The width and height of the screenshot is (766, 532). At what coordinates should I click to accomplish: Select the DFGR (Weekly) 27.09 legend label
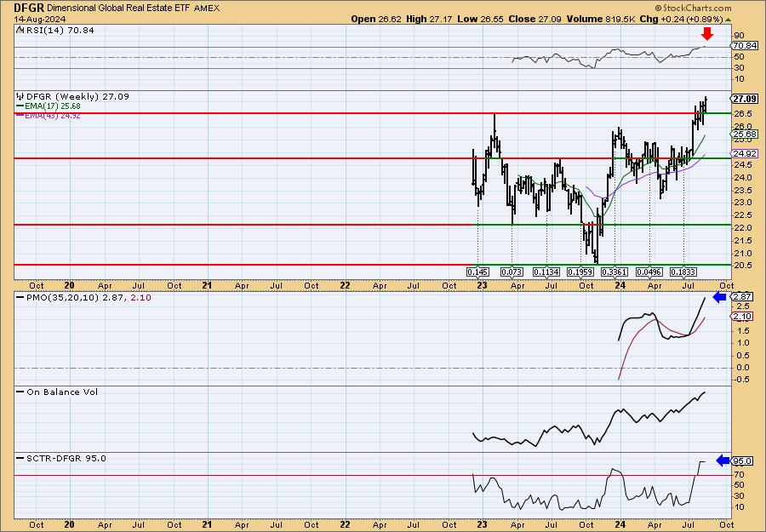(77, 96)
